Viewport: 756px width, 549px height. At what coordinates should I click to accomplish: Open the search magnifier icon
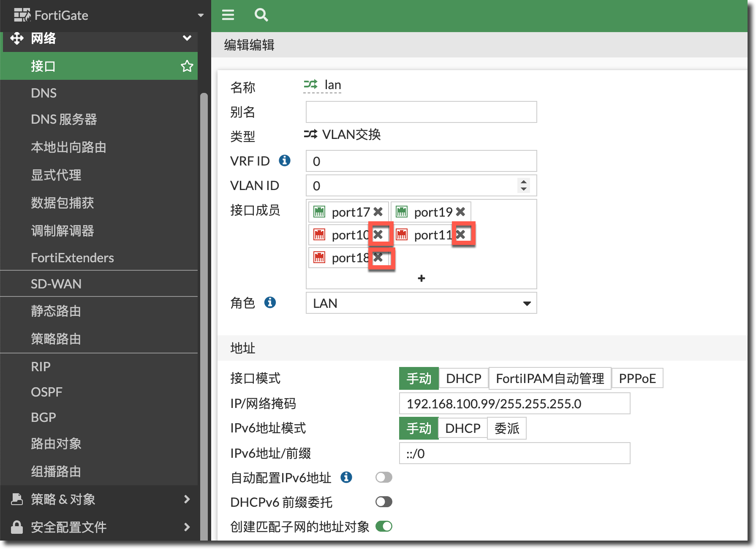pyautogui.click(x=261, y=15)
